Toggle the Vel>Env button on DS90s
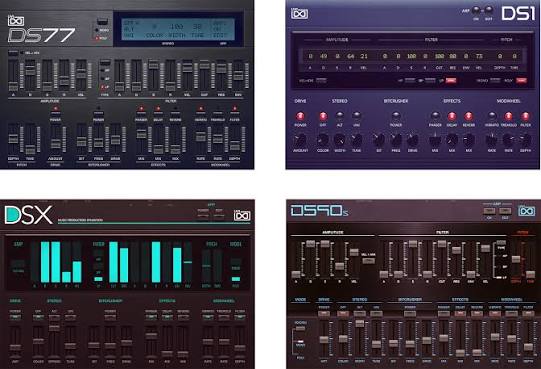The width and height of the screenshot is (541, 369). coord(368,261)
